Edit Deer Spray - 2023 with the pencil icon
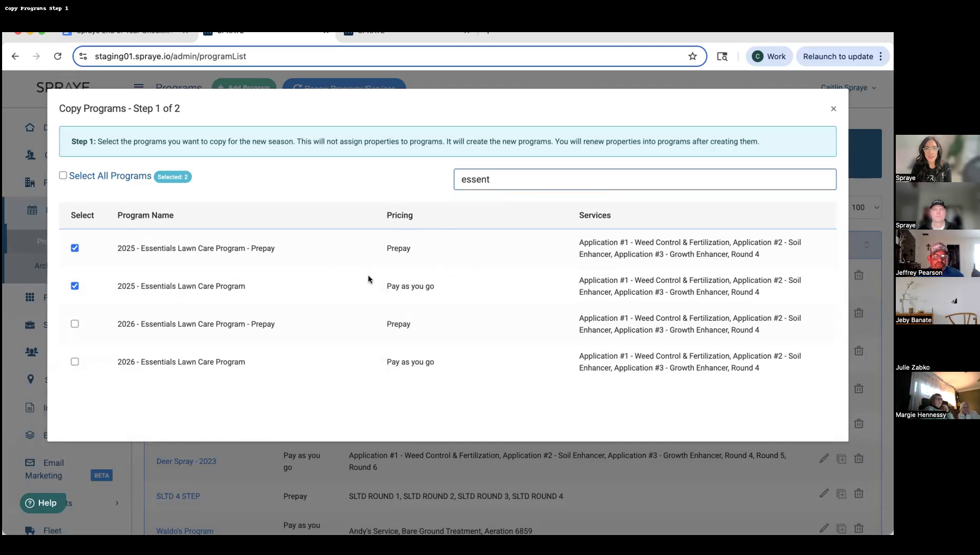 (824, 459)
